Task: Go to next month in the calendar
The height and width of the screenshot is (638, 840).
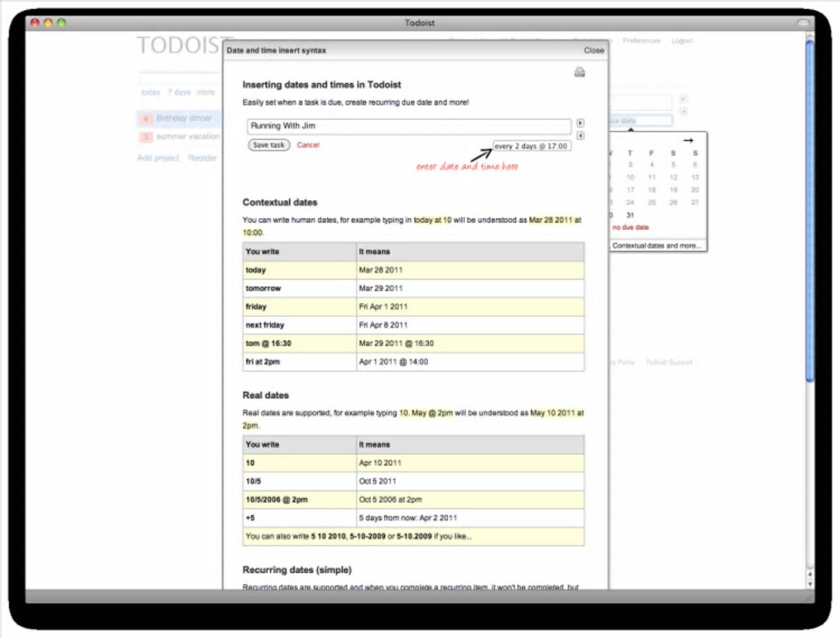Action: pyautogui.click(x=688, y=140)
